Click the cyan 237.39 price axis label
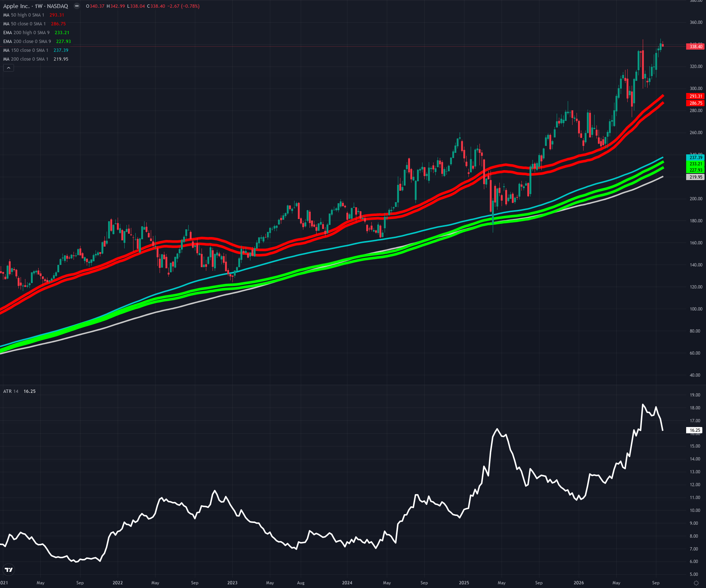This screenshot has height=588, width=706. tap(695, 158)
